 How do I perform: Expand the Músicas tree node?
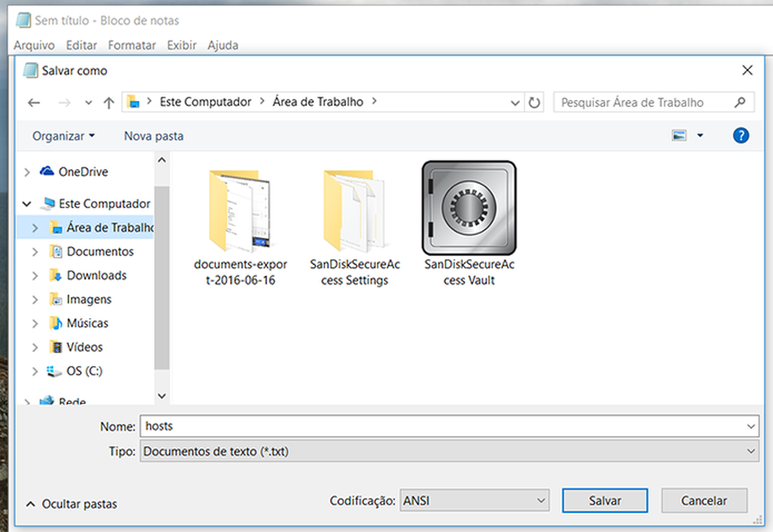(35, 324)
